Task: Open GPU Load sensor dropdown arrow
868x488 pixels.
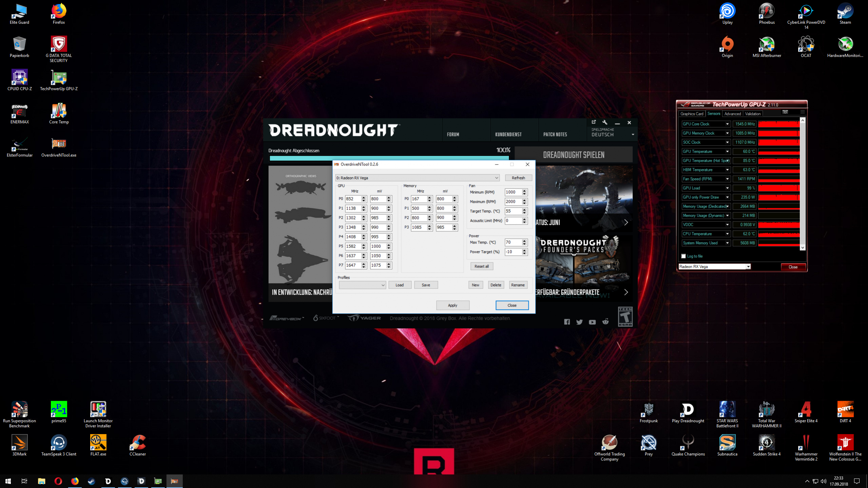Action: tap(727, 188)
